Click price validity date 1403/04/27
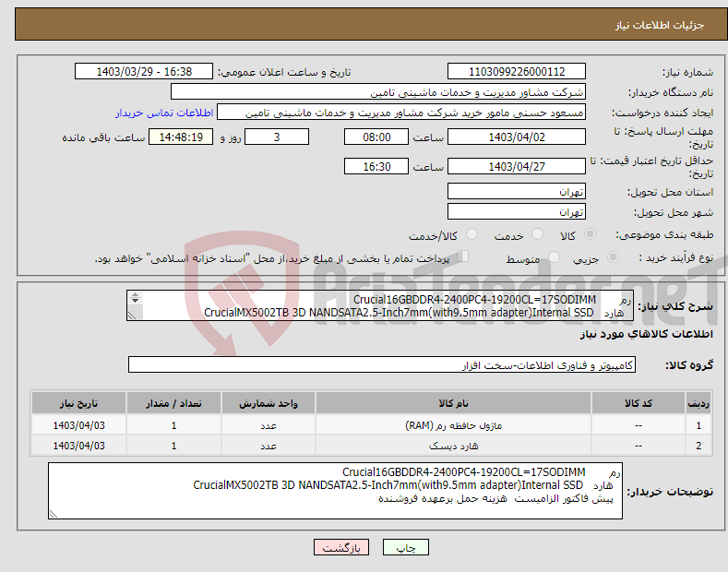Viewport: 728px width, 572px height. pyautogui.click(x=517, y=166)
